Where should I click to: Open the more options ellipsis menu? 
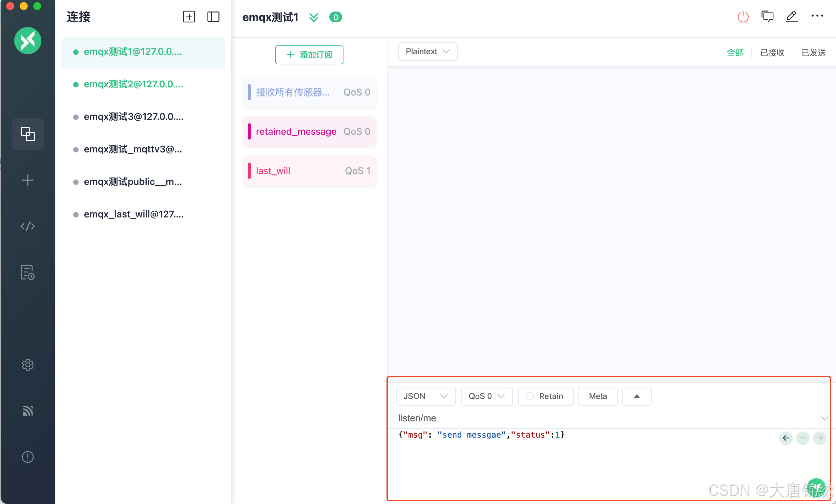(817, 16)
